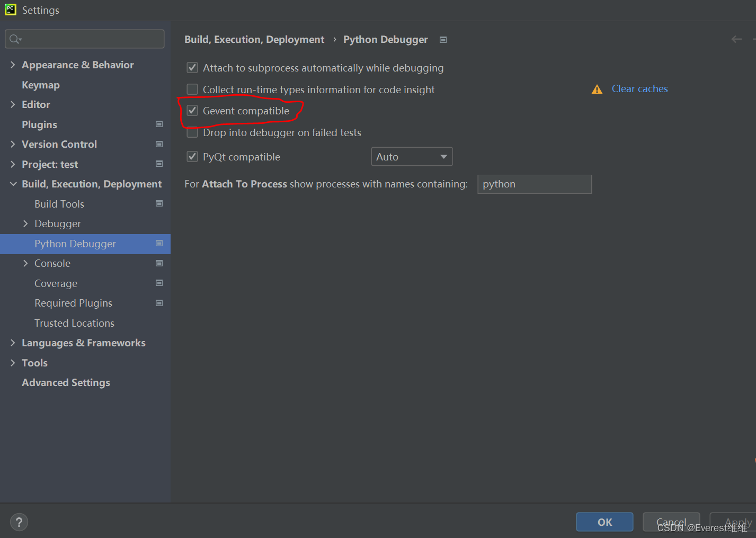756x538 pixels.
Task: Collapse Build, Execution, Deployment section
Action: tap(13, 184)
